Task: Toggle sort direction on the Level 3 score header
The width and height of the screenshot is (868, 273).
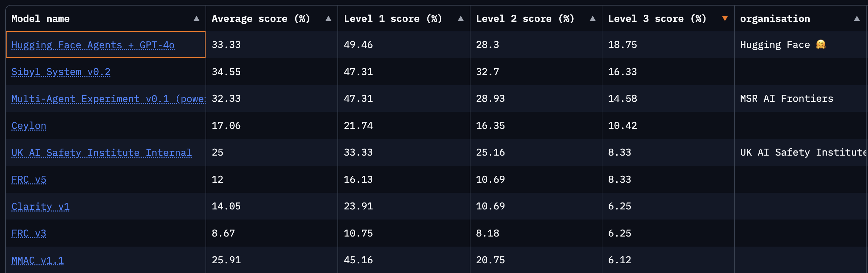Action: (x=657, y=18)
